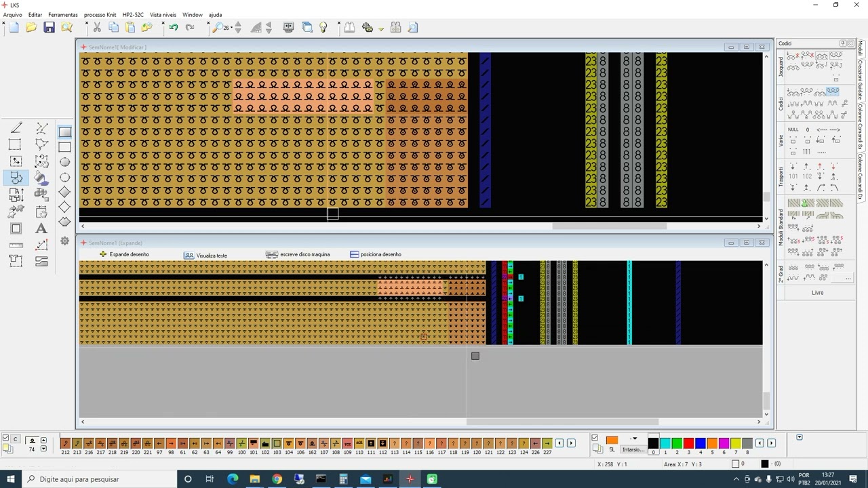Pick the red color swatch 3
The width and height of the screenshot is (868, 488).
(688, 443)
